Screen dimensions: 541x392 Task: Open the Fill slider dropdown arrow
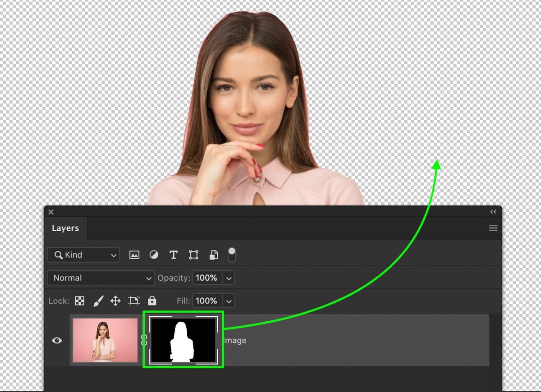click(x=229, y=301)
